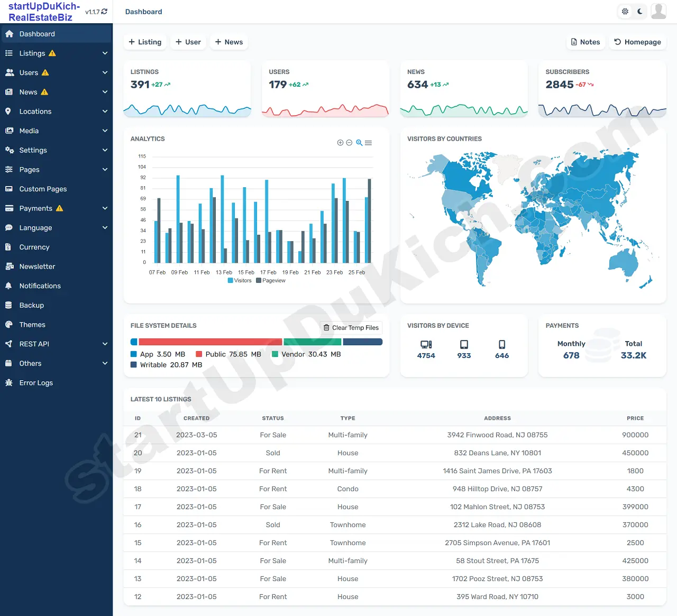The image size is (677, 616).
Task: Open the user avatar in the header
Action: 658,11
